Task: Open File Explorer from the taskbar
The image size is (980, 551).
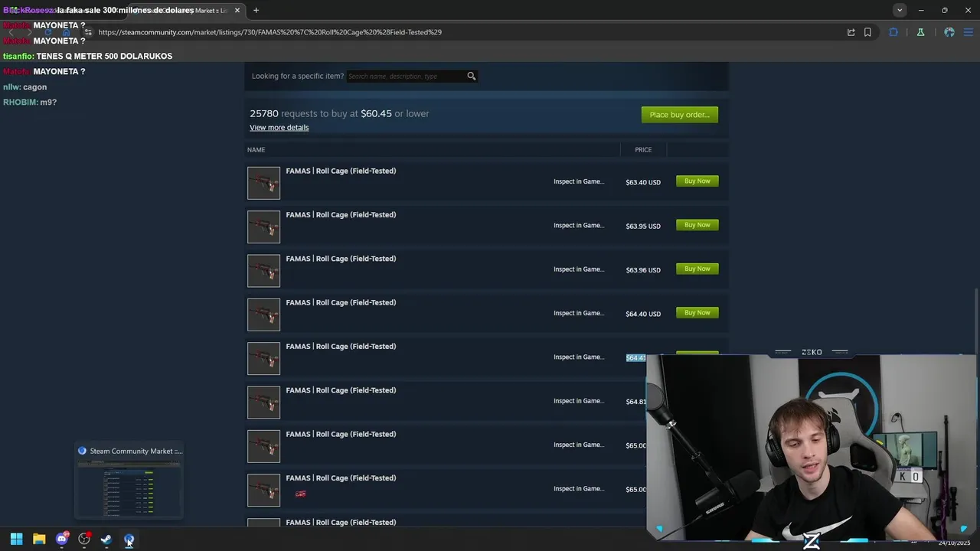Action: coord(39,540)
